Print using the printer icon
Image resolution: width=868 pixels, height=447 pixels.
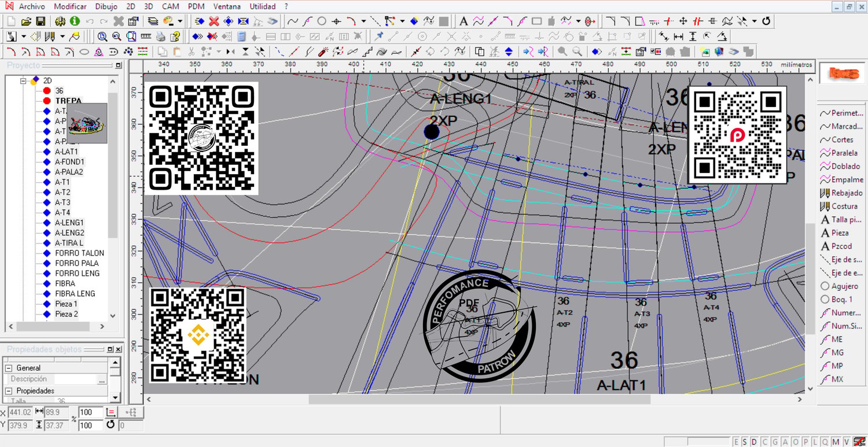[160, 36]
